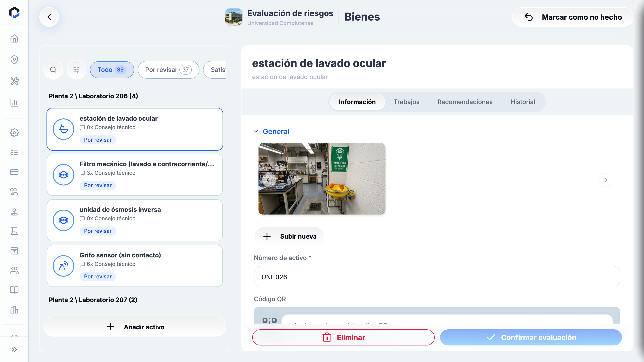Open the buildings sidebar icon
Viewport: 644px width, 362px height.
point(14,310)
